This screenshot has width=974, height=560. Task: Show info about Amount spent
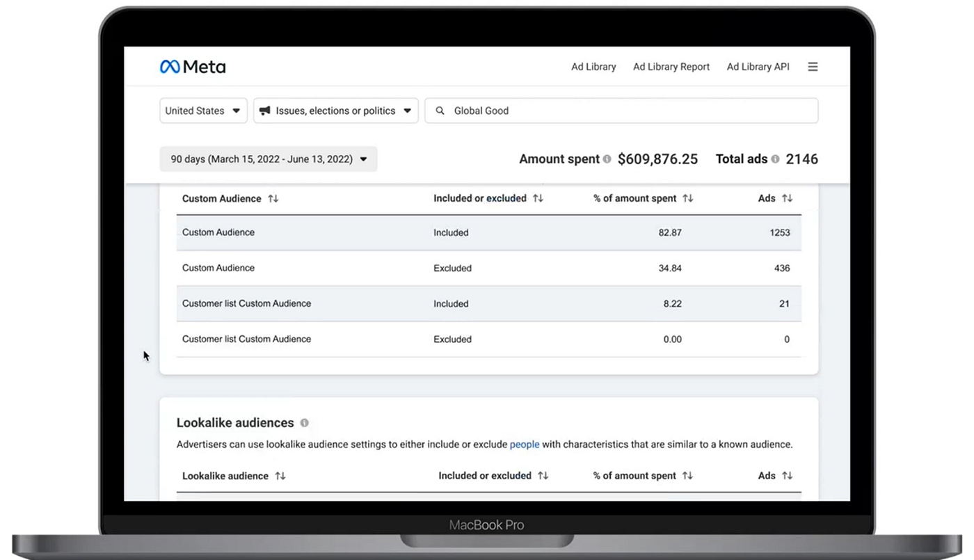coord(607,159)
